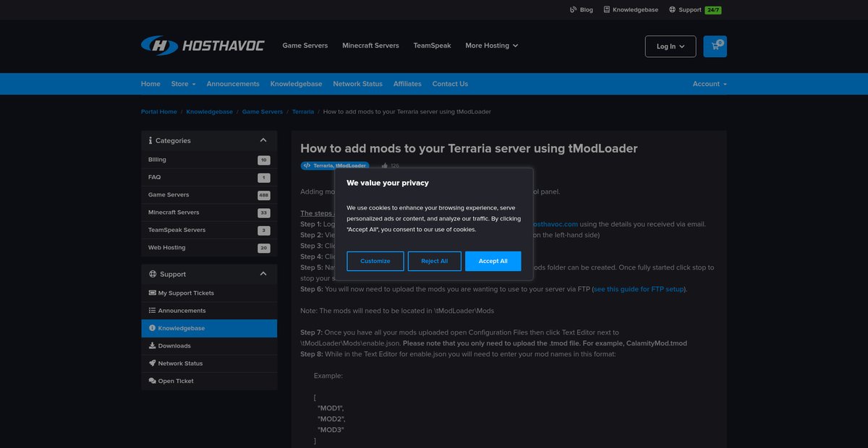868x448 pixels.
Task: Click the 488 count badge
Action: click(264, 195)
